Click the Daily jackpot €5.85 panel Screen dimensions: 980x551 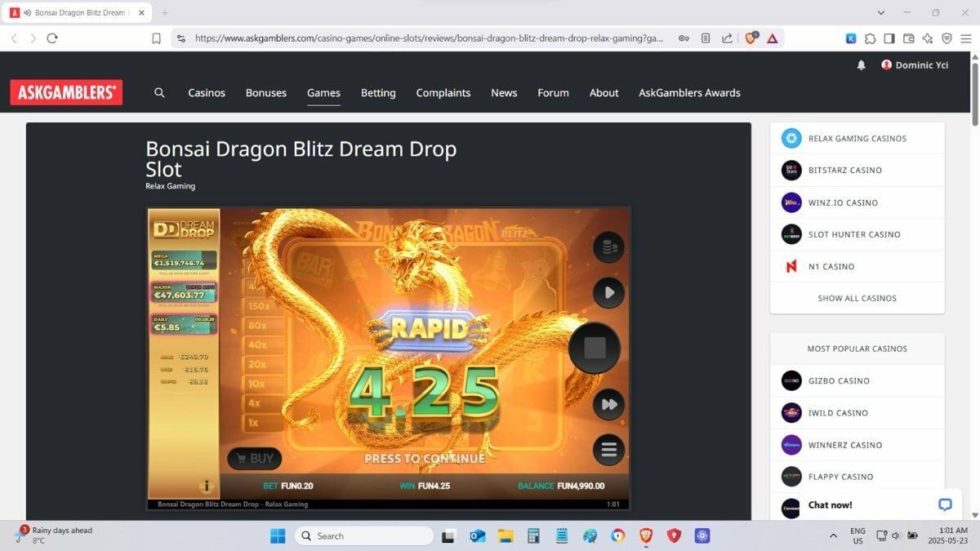(184, 325)
